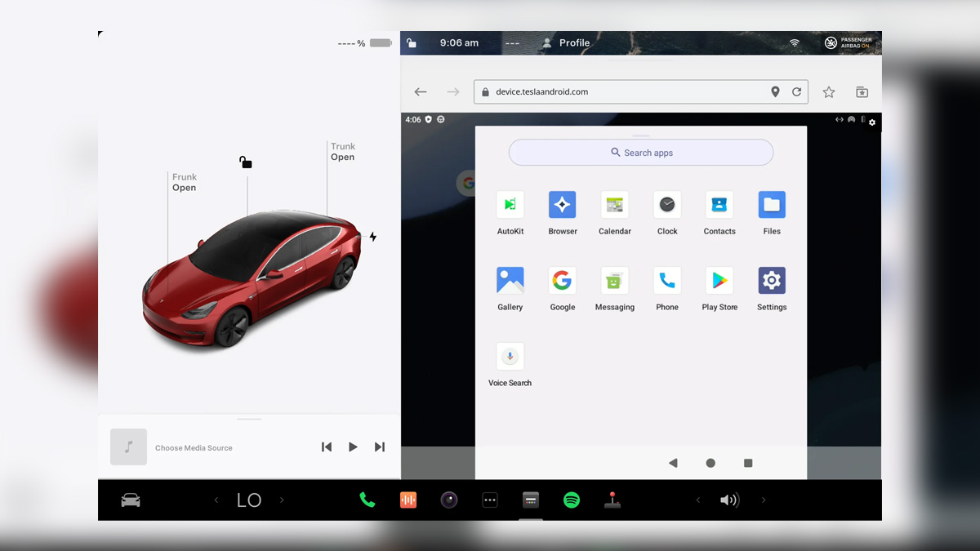Tap the Android home circle button
Viewport: 980px width, 551px height.
click(710, 463)
